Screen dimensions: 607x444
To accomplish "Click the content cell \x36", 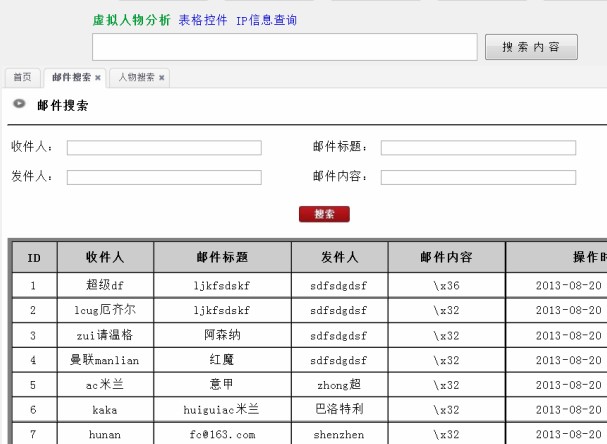I will [446, 285].
